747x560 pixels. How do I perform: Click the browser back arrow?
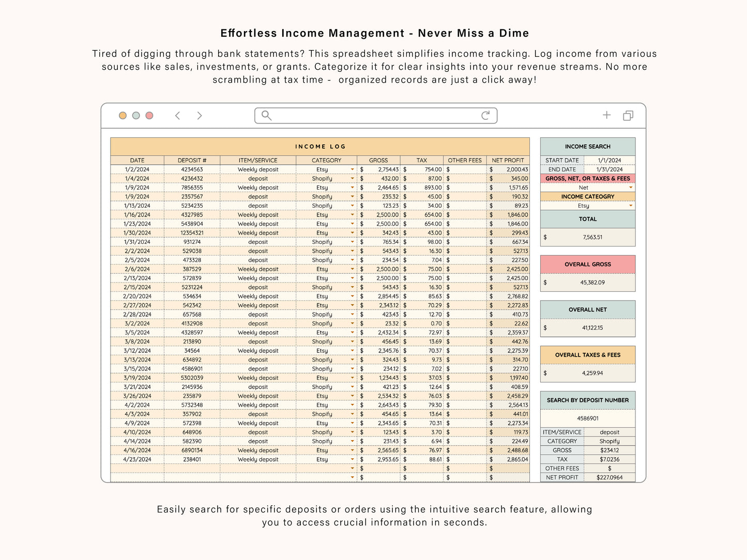(178, 116)
